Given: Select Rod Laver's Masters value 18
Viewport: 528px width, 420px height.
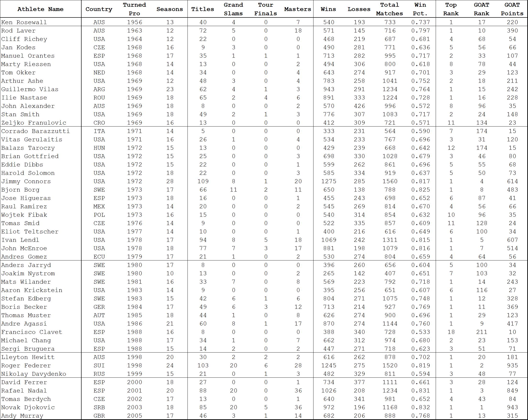Looking at the screenshot, I should (x=298, y=31).
